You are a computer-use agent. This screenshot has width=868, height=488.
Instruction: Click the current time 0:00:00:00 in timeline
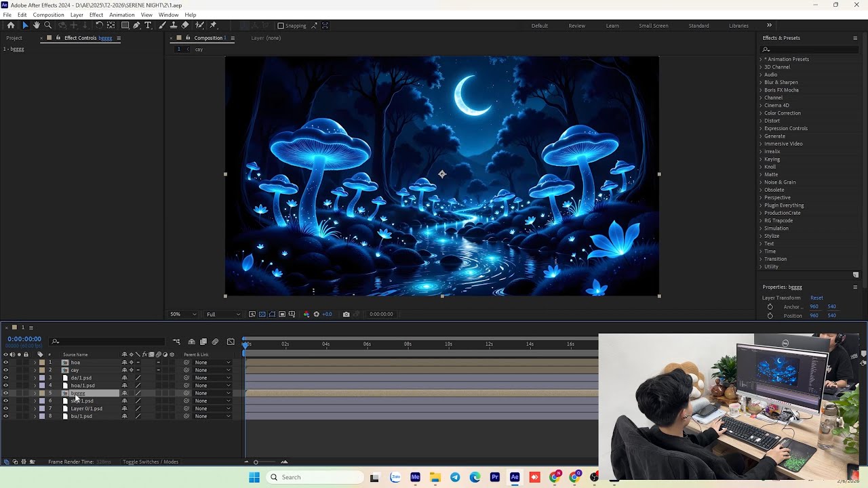click(24, 339)
